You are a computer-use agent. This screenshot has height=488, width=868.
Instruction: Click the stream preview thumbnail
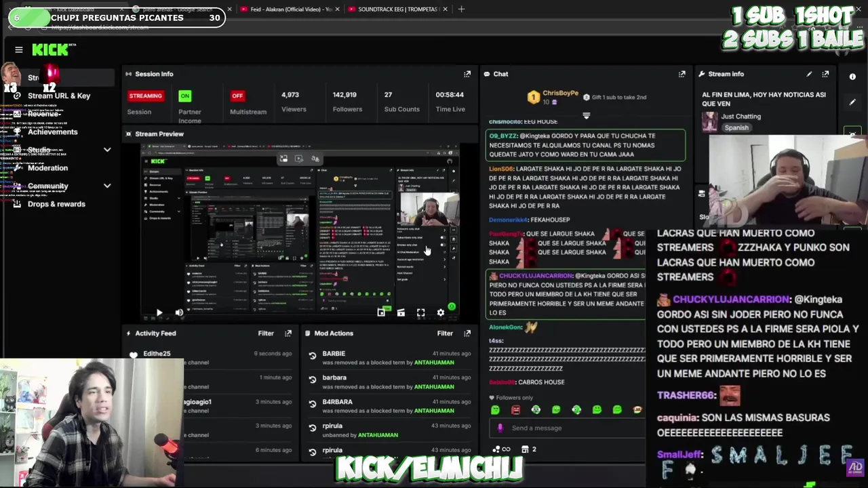pos(300,232)
